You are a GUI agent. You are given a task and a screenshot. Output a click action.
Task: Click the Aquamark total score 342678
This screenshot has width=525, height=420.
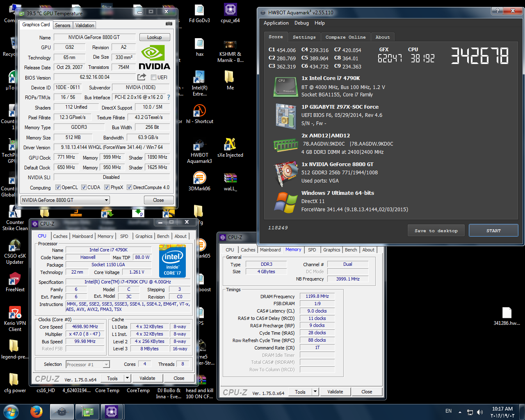point(479,56)
